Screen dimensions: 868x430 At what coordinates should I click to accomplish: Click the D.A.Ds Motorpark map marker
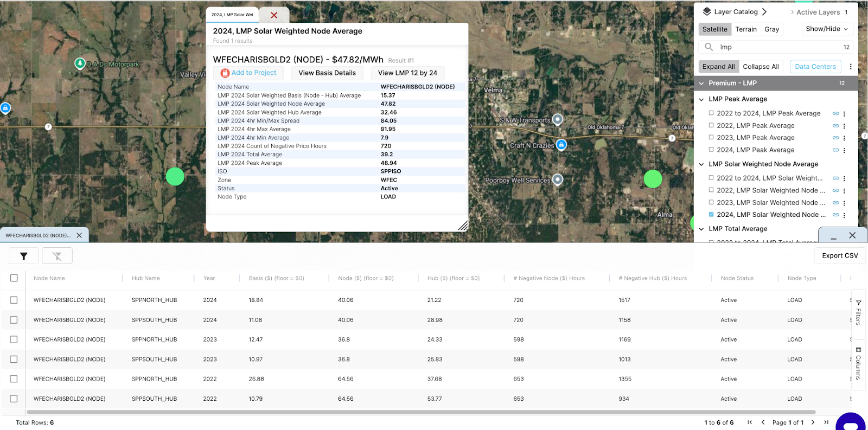point(80,63)
